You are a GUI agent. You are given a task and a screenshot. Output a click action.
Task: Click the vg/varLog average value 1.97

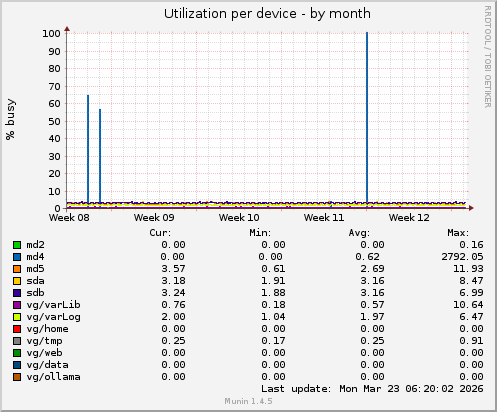pos(372,317)
